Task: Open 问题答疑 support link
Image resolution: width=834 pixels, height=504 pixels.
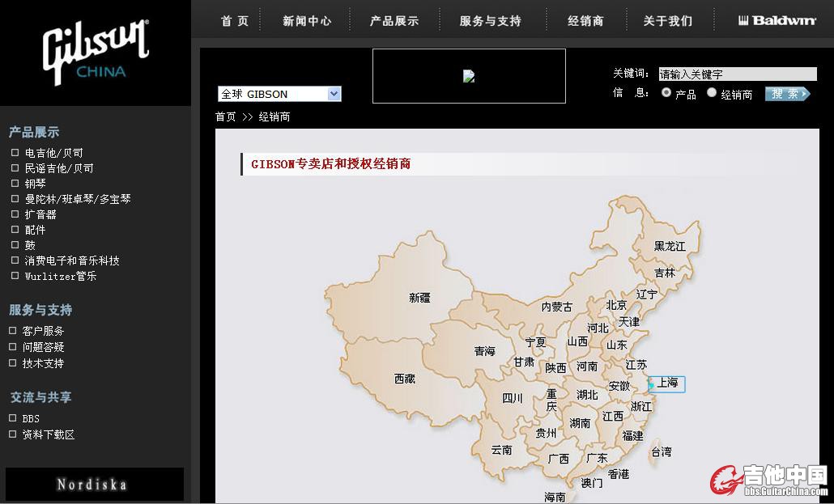Action: 43,347
